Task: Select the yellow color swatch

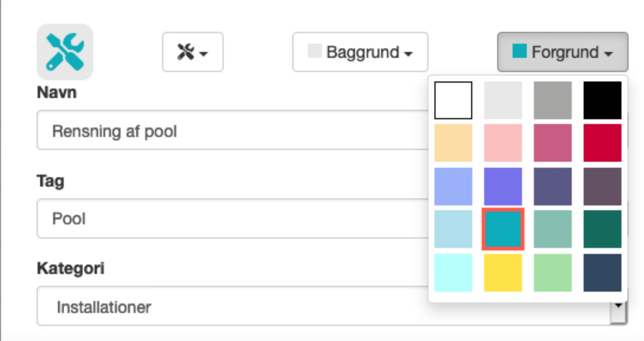Action: (x=503, y=273)
